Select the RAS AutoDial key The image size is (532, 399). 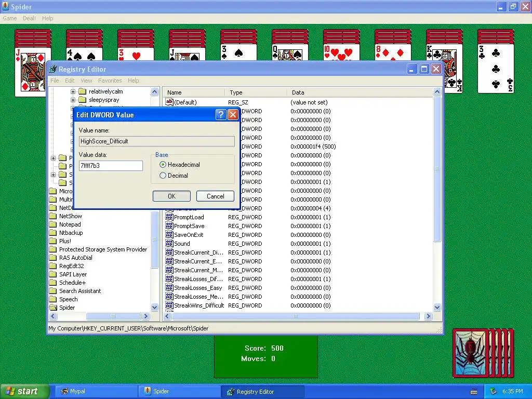click(x=76, y=258)
